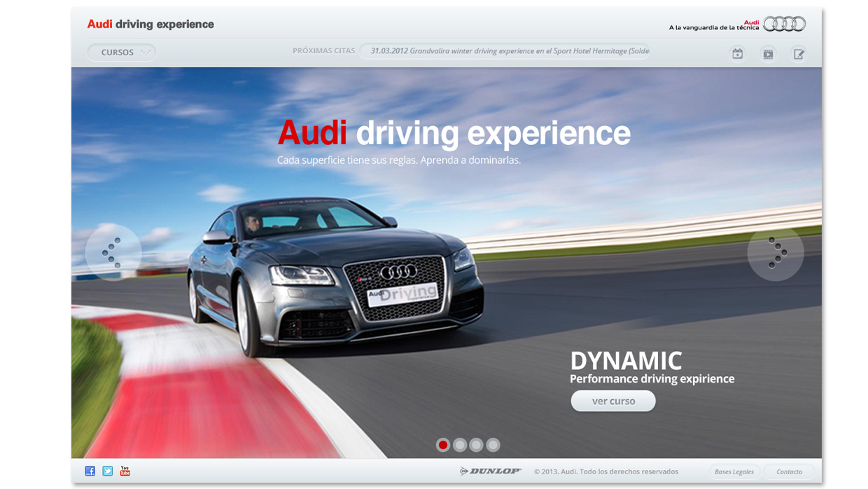Click the edit/registration form icon
Screen dimensions: 868x489
point(798,53)
